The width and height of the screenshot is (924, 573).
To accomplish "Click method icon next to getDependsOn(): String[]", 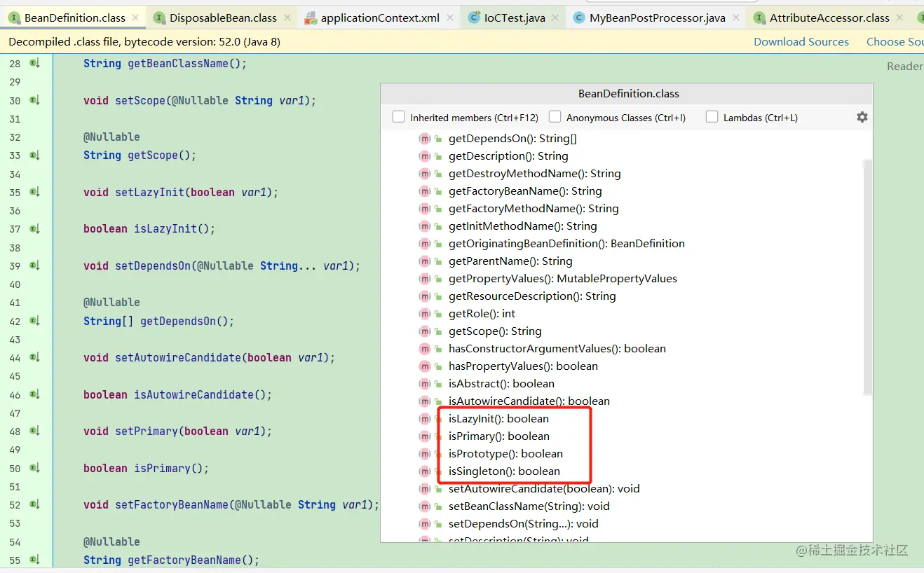I will (424, 139).
